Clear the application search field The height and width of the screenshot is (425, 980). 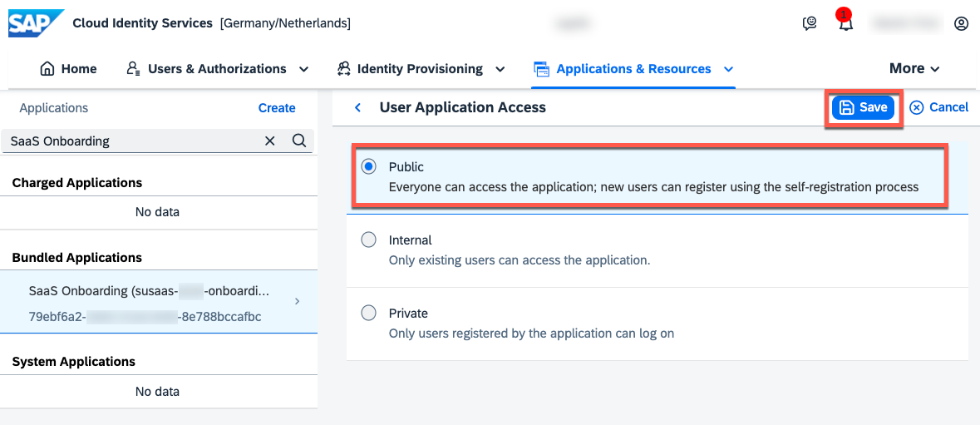(x=270, y=141)
